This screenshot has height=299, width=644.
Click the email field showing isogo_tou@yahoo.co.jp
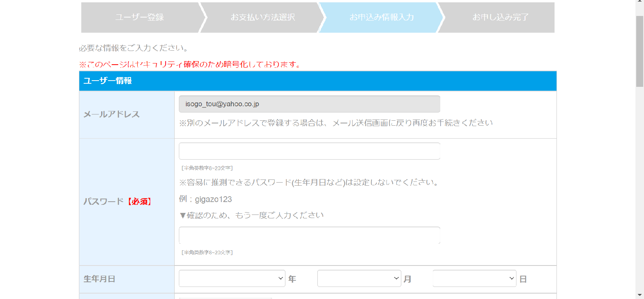coord(309,104)
